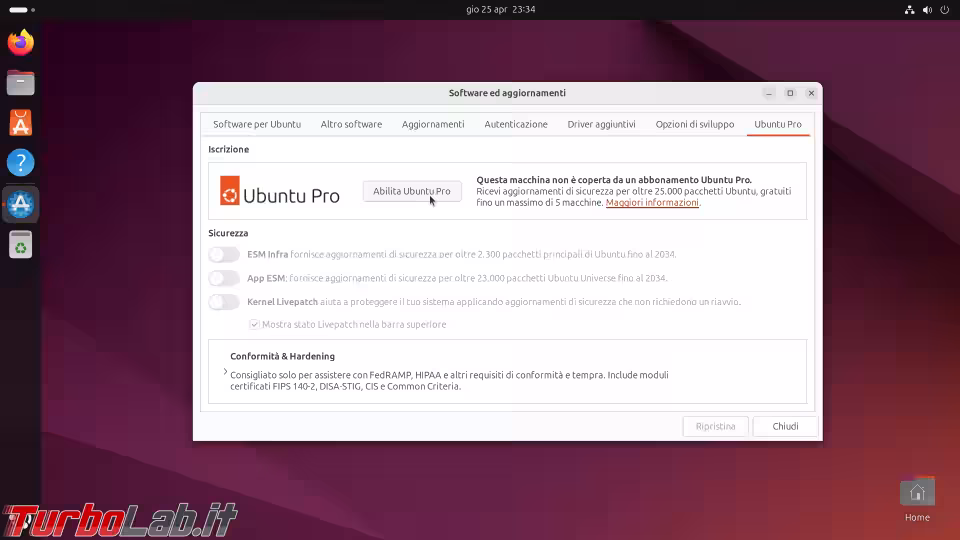Click the volume icon in top bar

928,10
